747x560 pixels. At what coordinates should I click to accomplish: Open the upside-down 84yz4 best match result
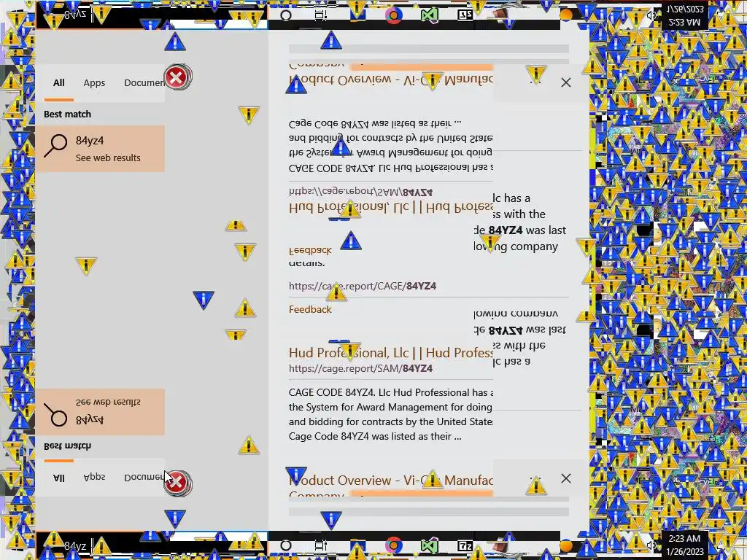(100, 412)
